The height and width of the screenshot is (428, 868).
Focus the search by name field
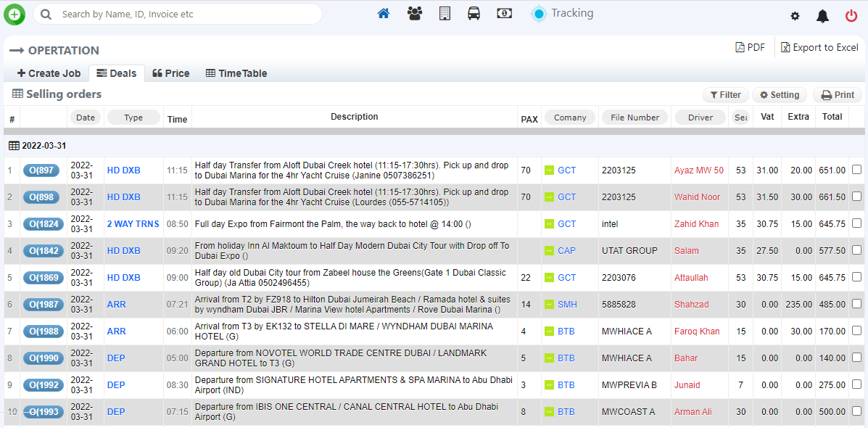[x=189, y=14]
